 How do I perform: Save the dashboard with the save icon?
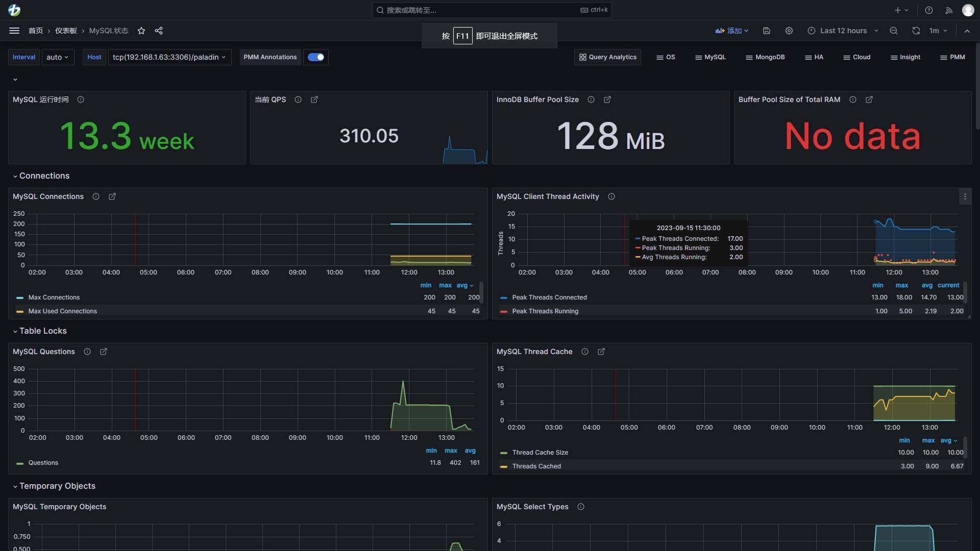tap(767, 31)
